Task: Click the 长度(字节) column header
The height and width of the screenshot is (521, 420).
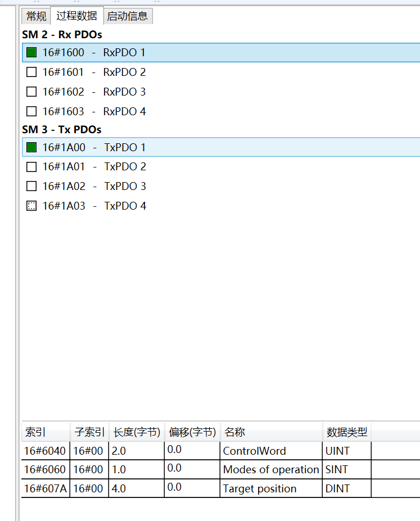Action: pos(137,432)
